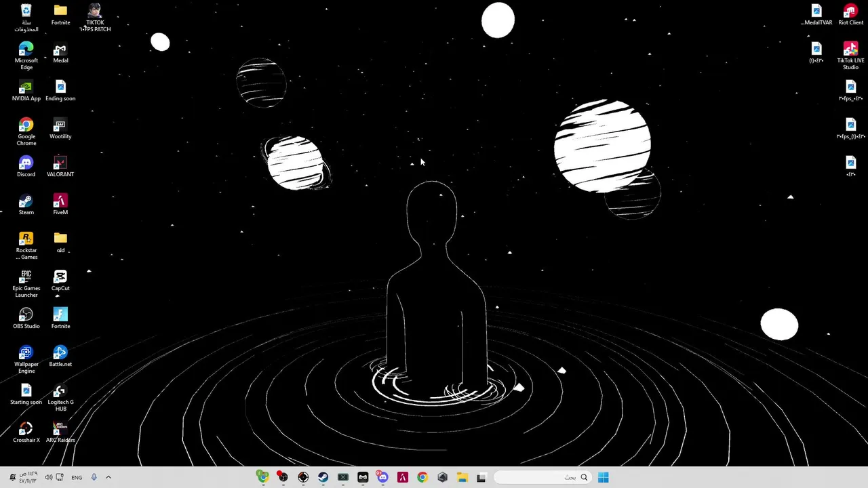This screenshot has width=868, height=488.
Task: Launch the VALORANT desktop shortcut
Action: point(60,167)
